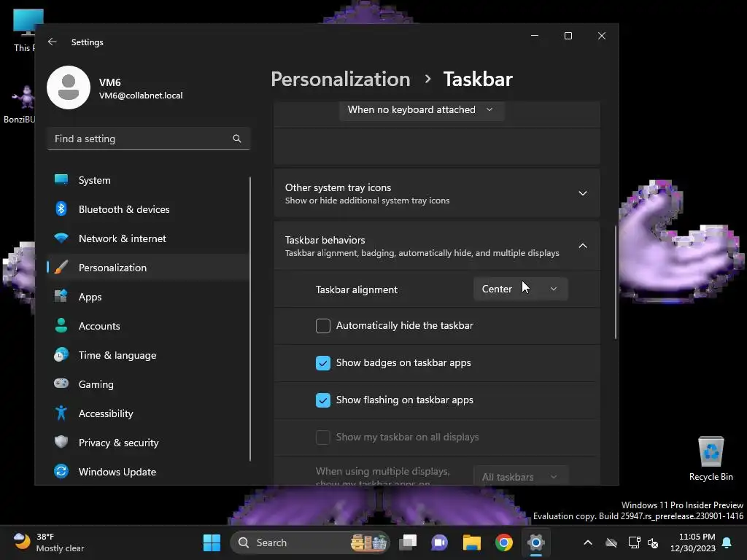The width and height of the screenshot is (747, 560).
Task: Open Windows Start menu
Action: tap(212, 542)
